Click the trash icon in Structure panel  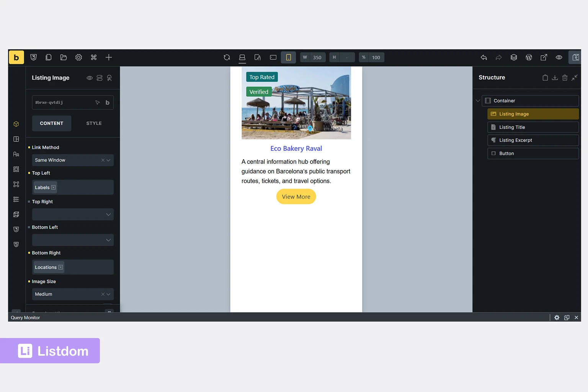(565, 78)
